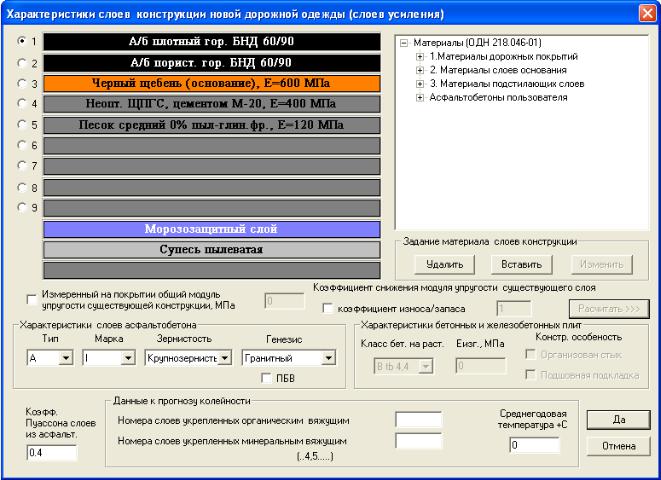Click mineral binder layer numbers field
This screenshot has height=480, width=661.
pos(419,441)
